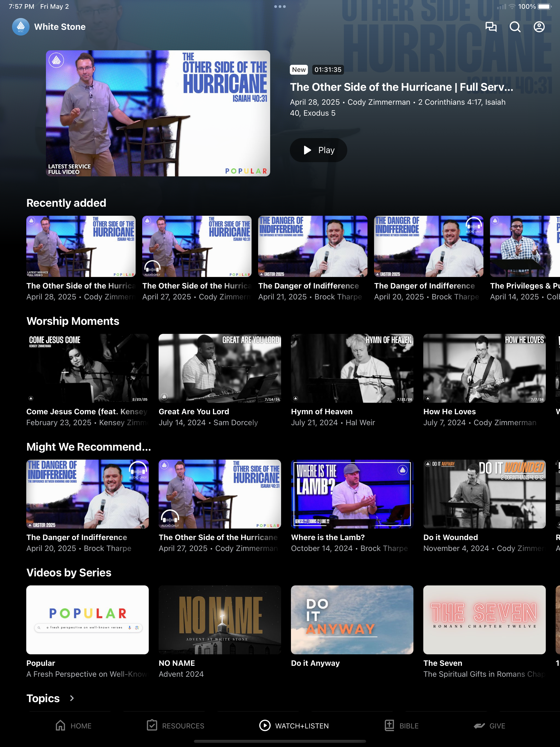This screenshot has width=560, height=747.
Task: Open the Popular series card
Action: (x=87, y=620)
